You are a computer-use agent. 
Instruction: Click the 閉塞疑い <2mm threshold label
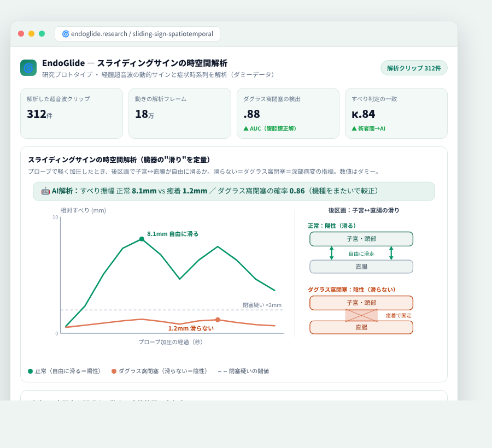tap(262, 305)
